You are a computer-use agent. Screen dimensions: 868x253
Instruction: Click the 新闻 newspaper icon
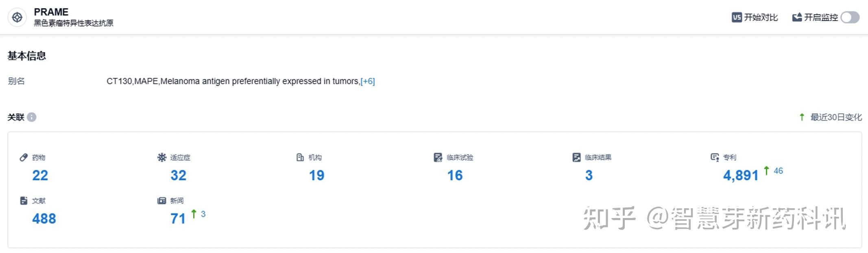pos(162,201)
